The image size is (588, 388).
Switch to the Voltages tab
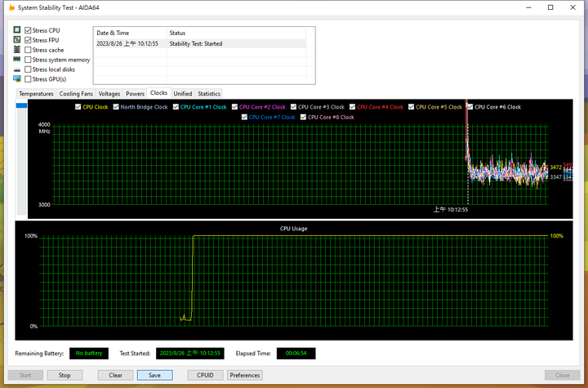[x=109, y=94]
